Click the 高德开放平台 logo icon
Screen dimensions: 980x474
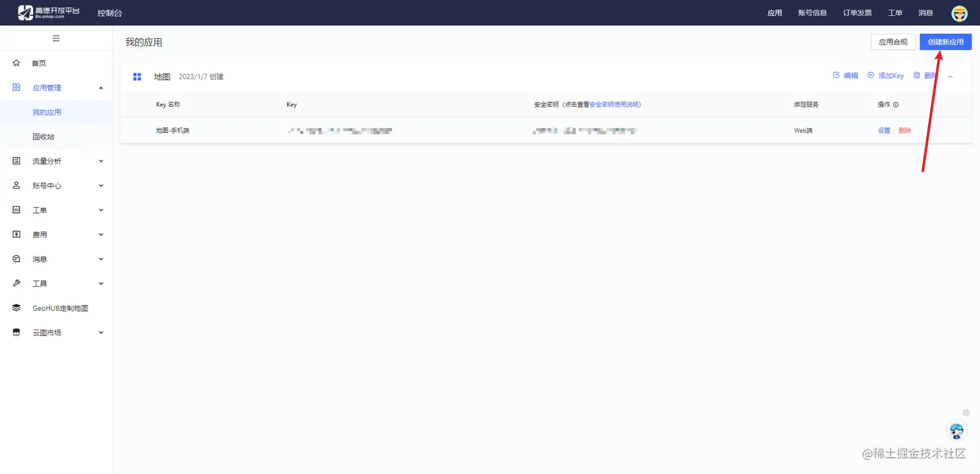[x=26, y=12]
